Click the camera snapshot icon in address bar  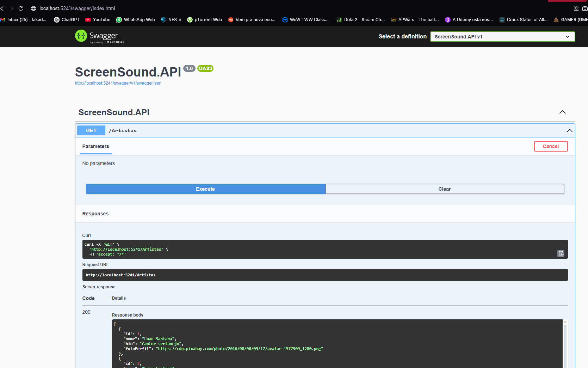pos(585,8)
